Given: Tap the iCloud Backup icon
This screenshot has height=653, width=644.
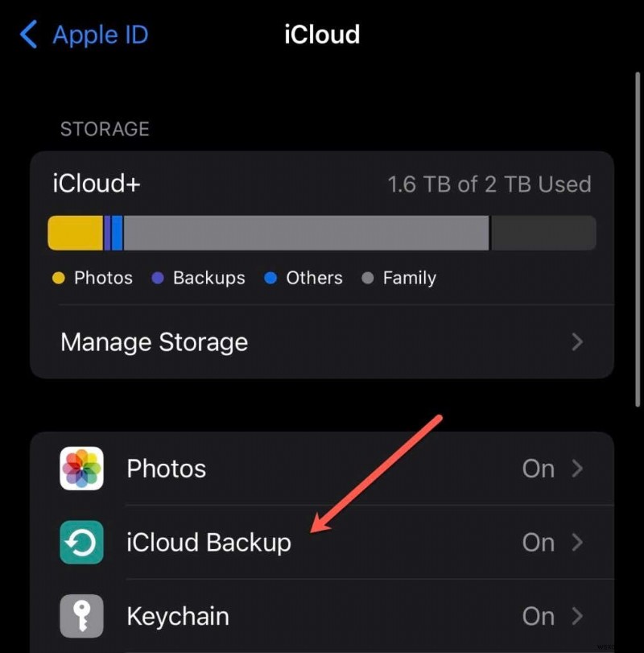Looking at the screenshot, I should pos(80,543).
